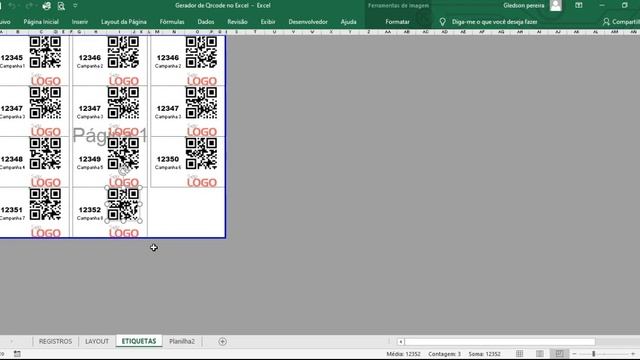Open ribbon display options icon
The width and height of the screenshot is (640, 360).
(x=579, y=5)
